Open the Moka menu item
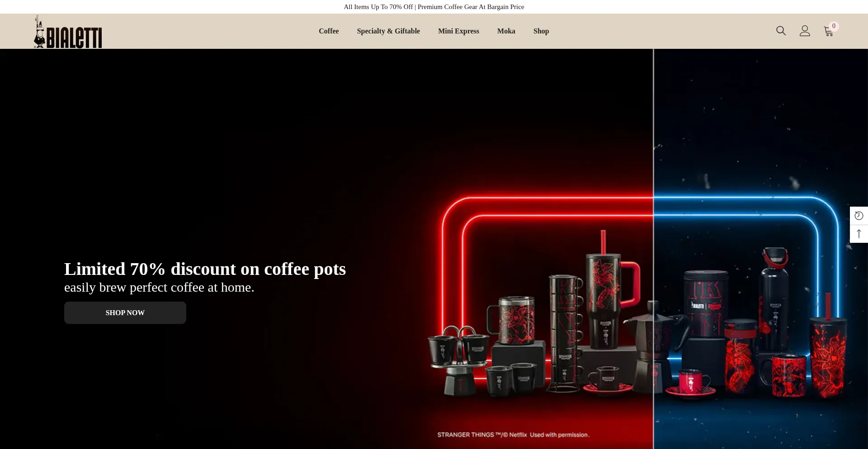868x449 pixels. pos(506,31)
